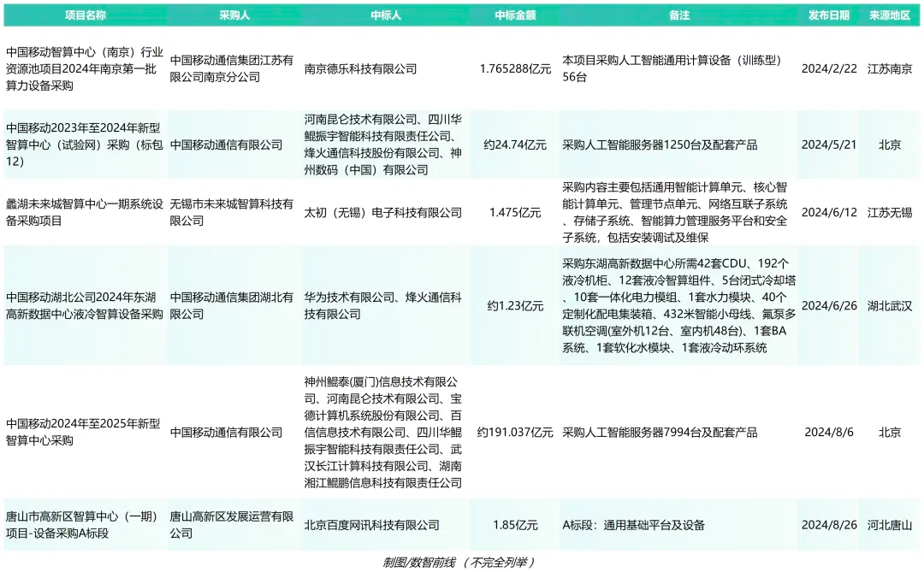This screenshot has width=924, height=572.
Task: Select the 湖北武汉 region cell
Action: pyautogui.click(x=890, y=305)
